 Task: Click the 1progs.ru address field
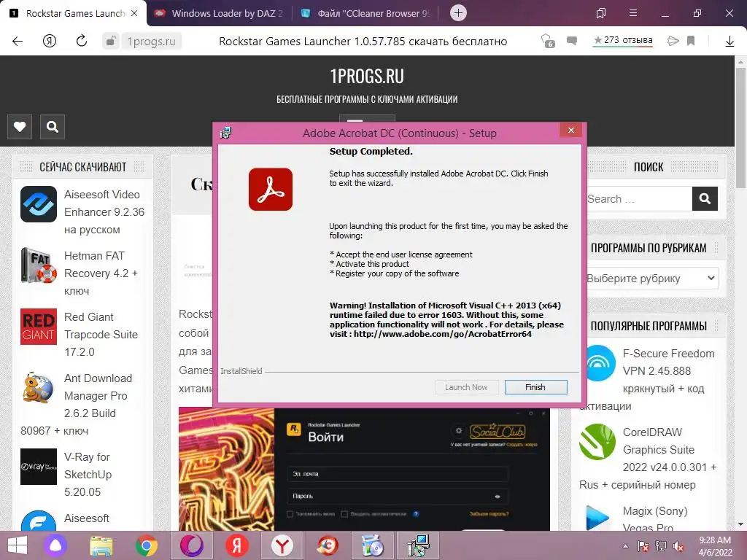point(152,42)
